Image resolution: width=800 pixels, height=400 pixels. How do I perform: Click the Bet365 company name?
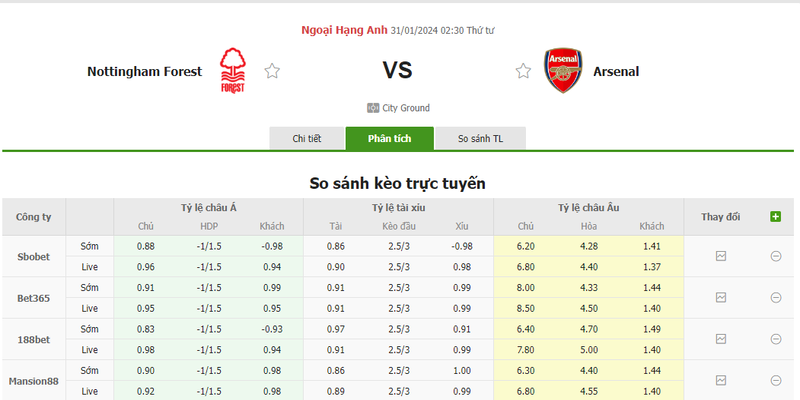(34, 298)
